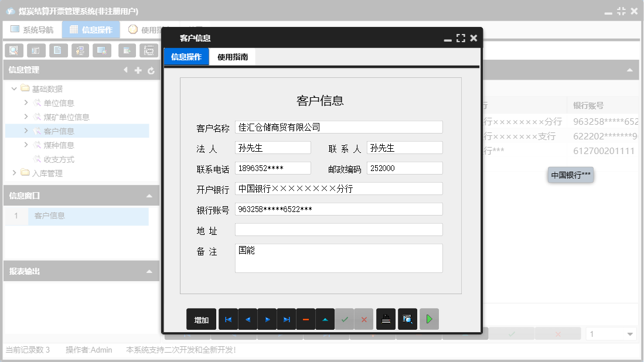Go to first record in dialog

pyautogui.click(x=228, y=319)
